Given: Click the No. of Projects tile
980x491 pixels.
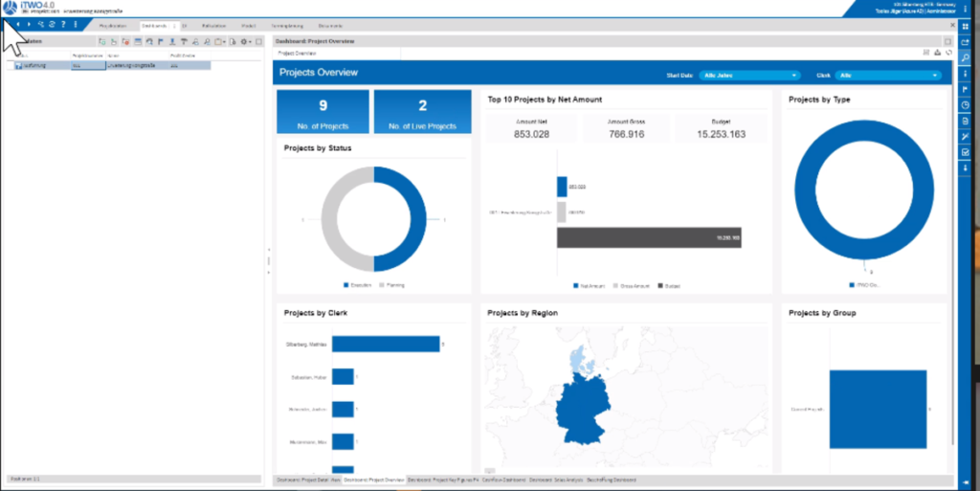Looking at the screenshot, I should pyautogui.click(x=323, y=112).
